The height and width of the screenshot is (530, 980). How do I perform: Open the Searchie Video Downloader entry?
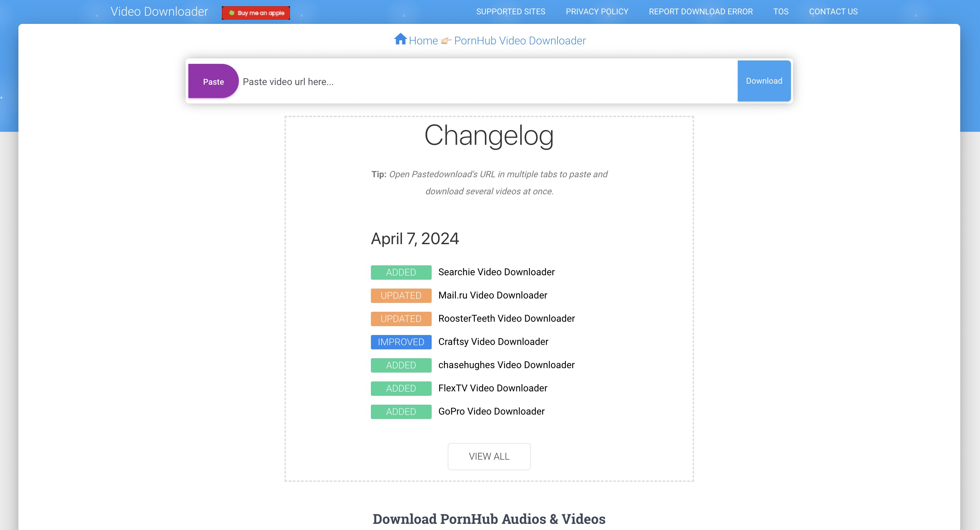coord(496,272)
